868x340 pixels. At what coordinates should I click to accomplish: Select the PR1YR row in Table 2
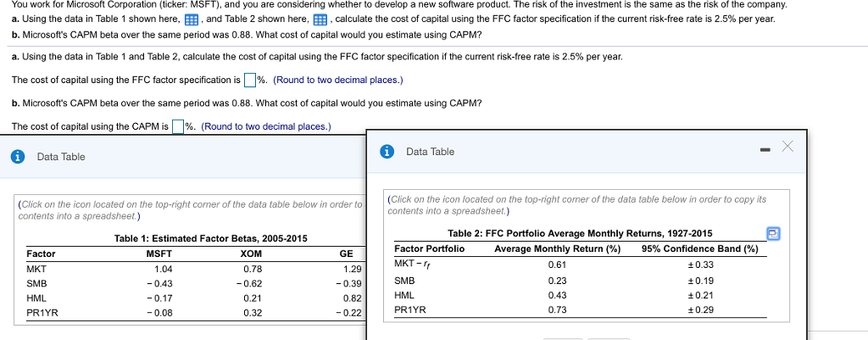(x=580, y=310)
